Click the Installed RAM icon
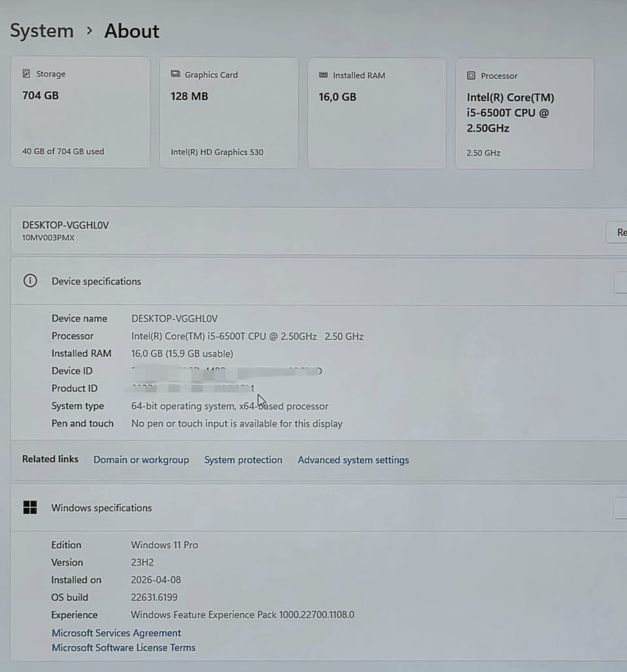 coord(323,75)
